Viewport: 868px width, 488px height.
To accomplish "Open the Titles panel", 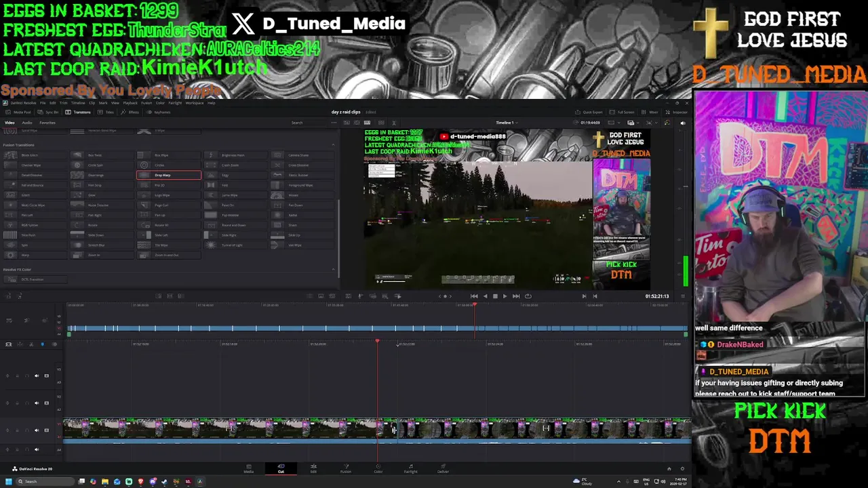I will pyautogui.click(x=105, y=112).
